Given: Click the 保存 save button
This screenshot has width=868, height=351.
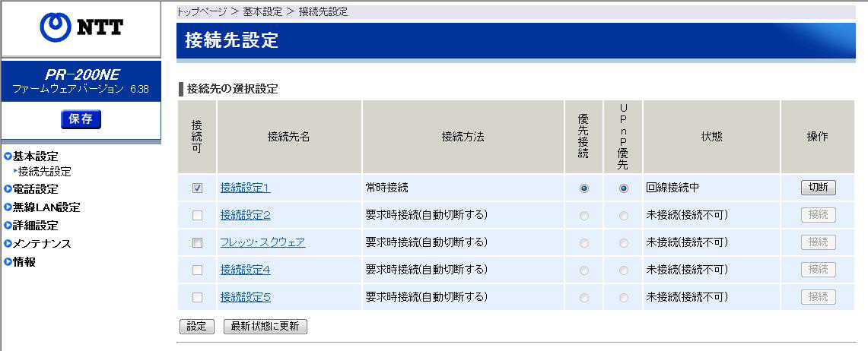Looking at the screenshot, I should pos(81,119).
